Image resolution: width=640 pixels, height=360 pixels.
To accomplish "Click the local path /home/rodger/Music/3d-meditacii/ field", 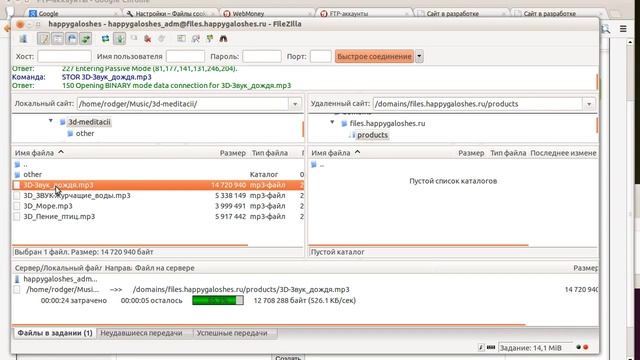I will (x=183, y=104).
